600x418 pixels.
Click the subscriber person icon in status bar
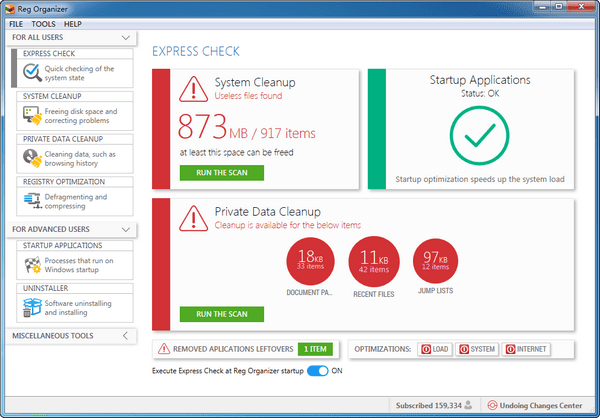(468, 405)
